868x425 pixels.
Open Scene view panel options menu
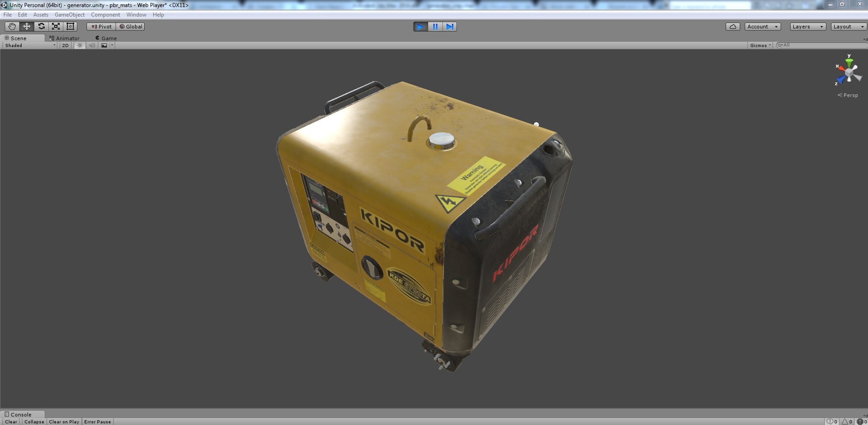[865, 39]
